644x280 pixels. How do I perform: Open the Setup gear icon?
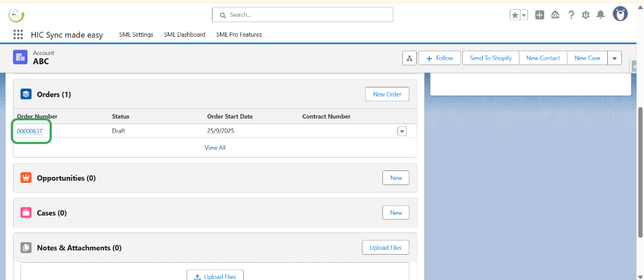click(586, 15)
